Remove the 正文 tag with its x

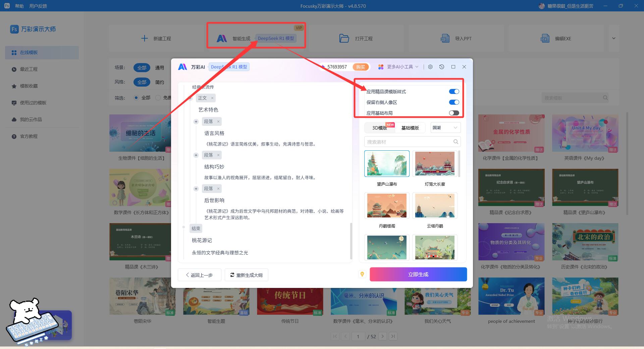(212, 98)
